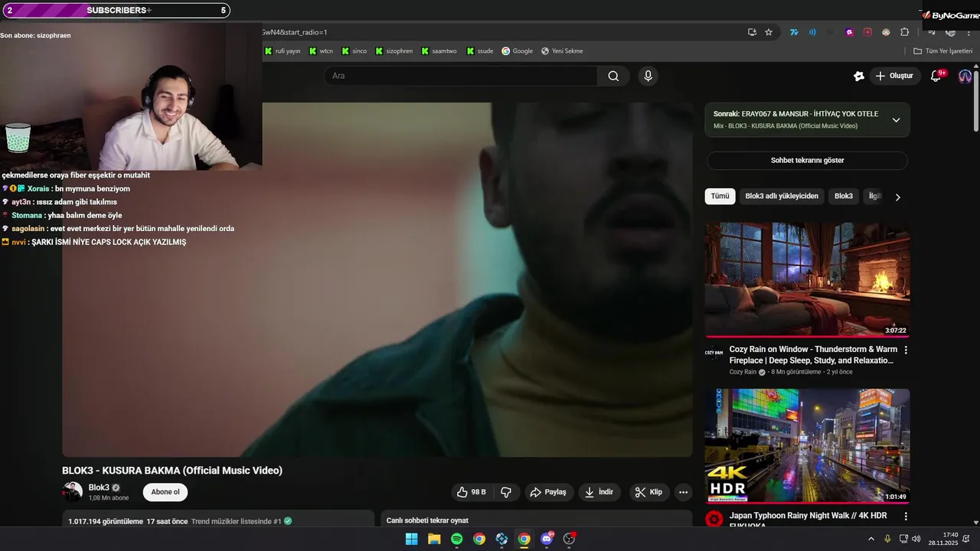
Task: Open OBS Studio taskbar icon
Action: tap(569, 539)
